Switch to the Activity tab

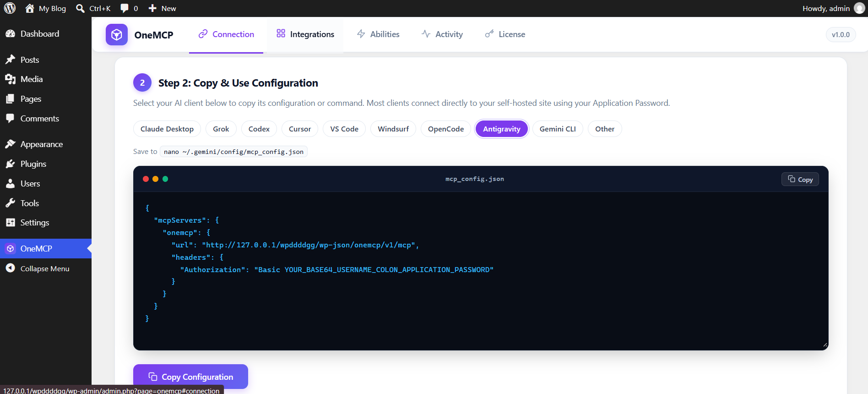[x=442, y=34]
